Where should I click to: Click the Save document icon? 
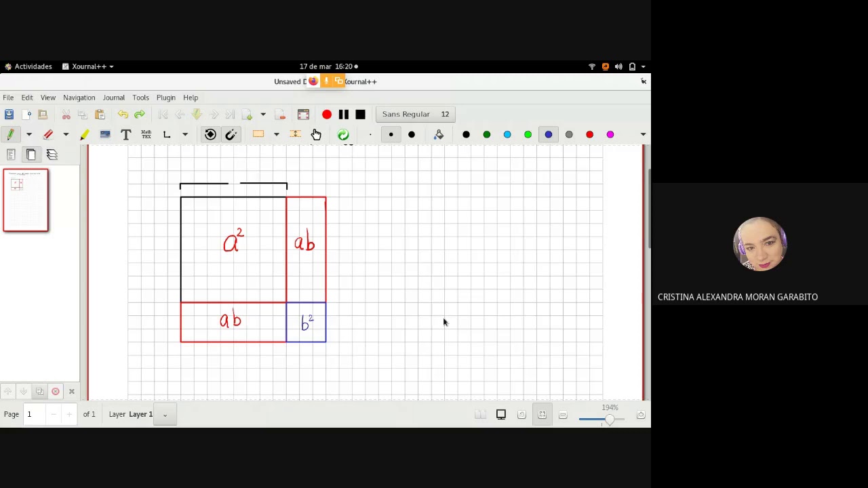(9, 115)
